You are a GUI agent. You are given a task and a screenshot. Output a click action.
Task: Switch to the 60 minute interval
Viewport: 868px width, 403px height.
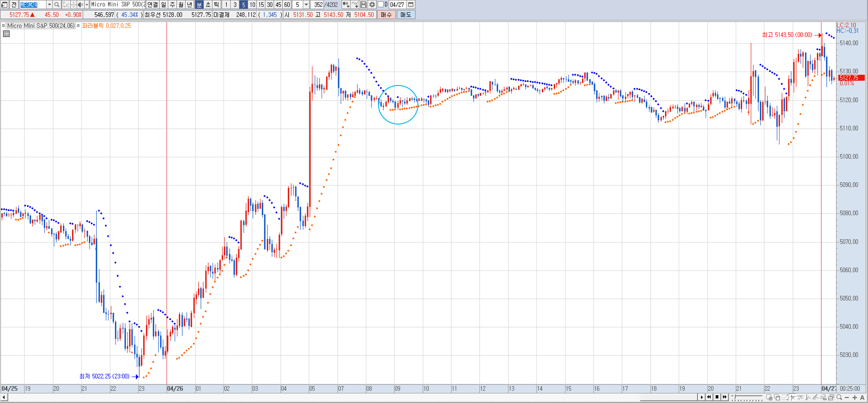click(x=287, y=5)
